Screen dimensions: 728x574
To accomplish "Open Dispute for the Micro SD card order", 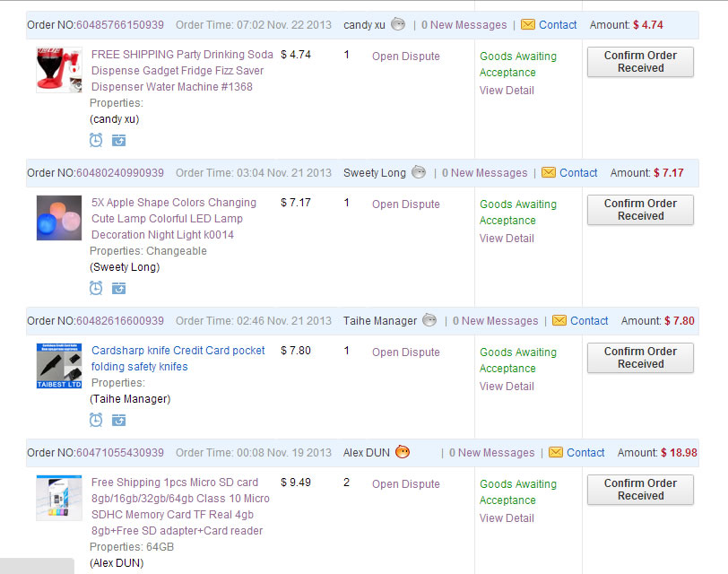I will [x=406, y=484].
